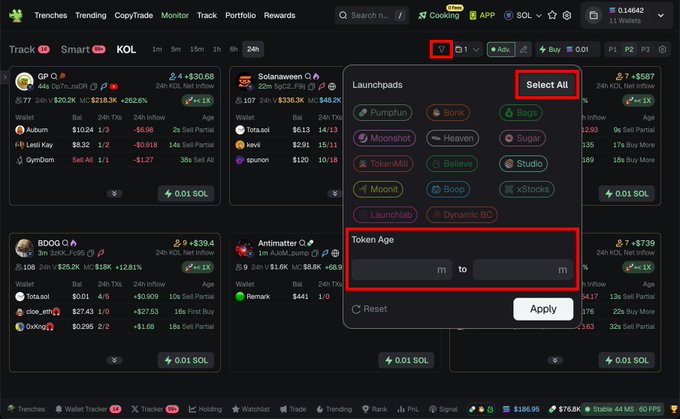Image resolution: width=680 pixels, height=419 pixels.
Task: Toggle the Studio launchpad filter
Action: (x=523, y=164)
